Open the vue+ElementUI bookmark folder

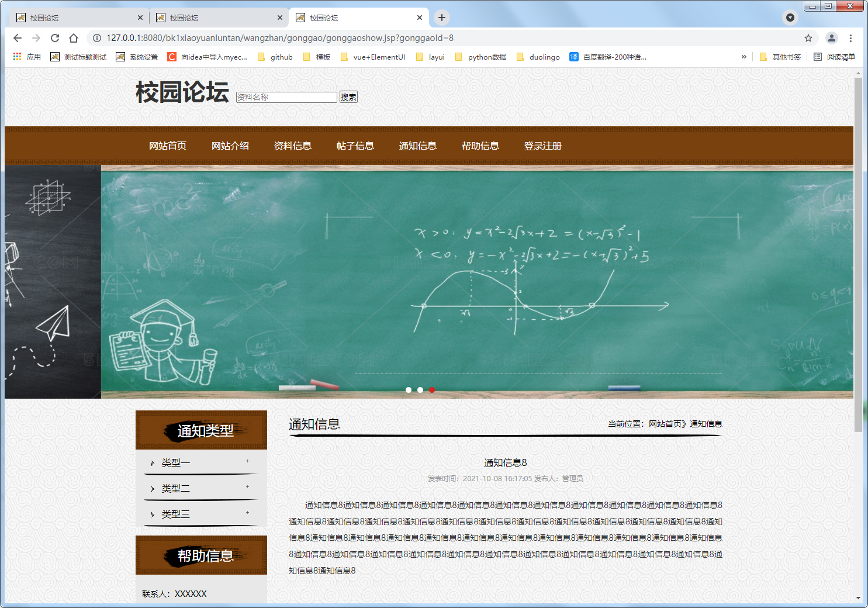[372, 57]
